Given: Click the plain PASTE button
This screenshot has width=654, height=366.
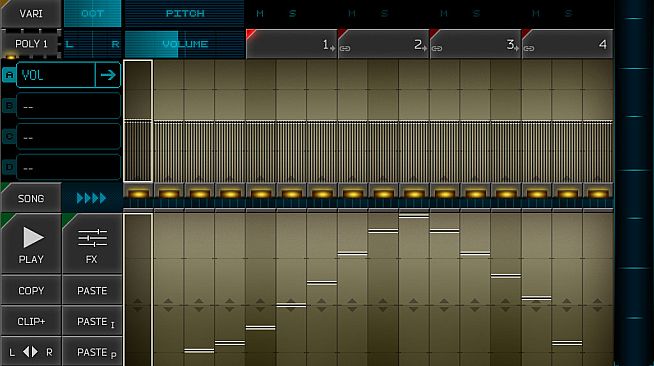Looking at the screenshot, I should pyautogui.click(x=92, y=291).
